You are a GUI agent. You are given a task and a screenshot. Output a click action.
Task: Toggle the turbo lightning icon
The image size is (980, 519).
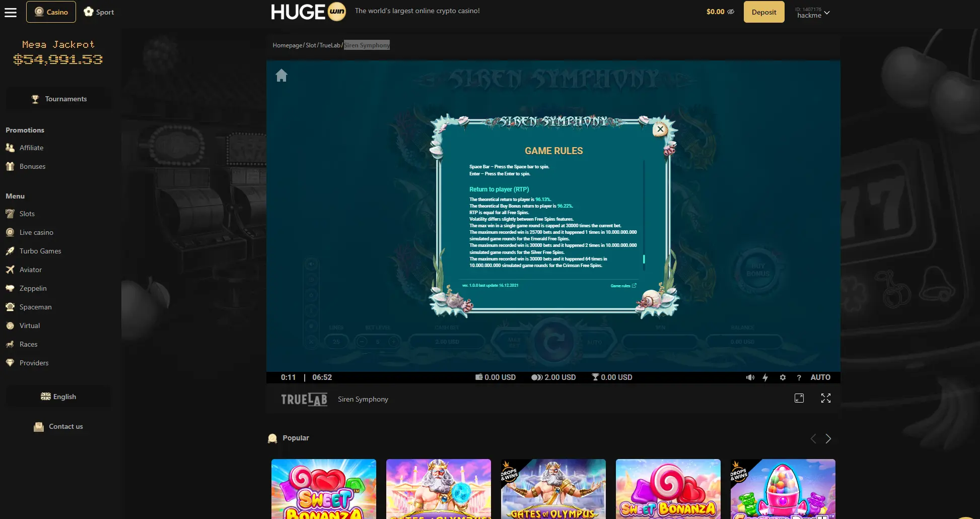click(765, 377)
